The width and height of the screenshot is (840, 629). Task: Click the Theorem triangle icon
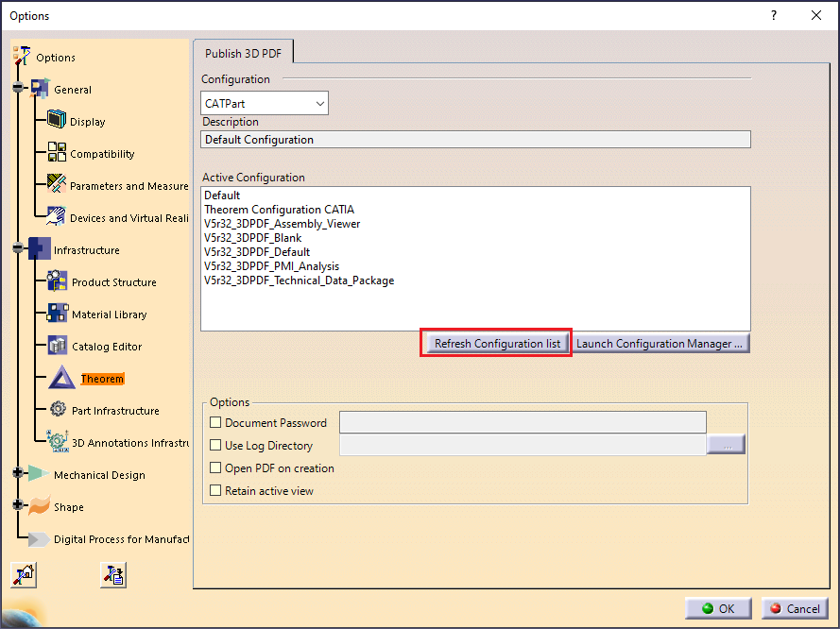[x=62, y=378]
